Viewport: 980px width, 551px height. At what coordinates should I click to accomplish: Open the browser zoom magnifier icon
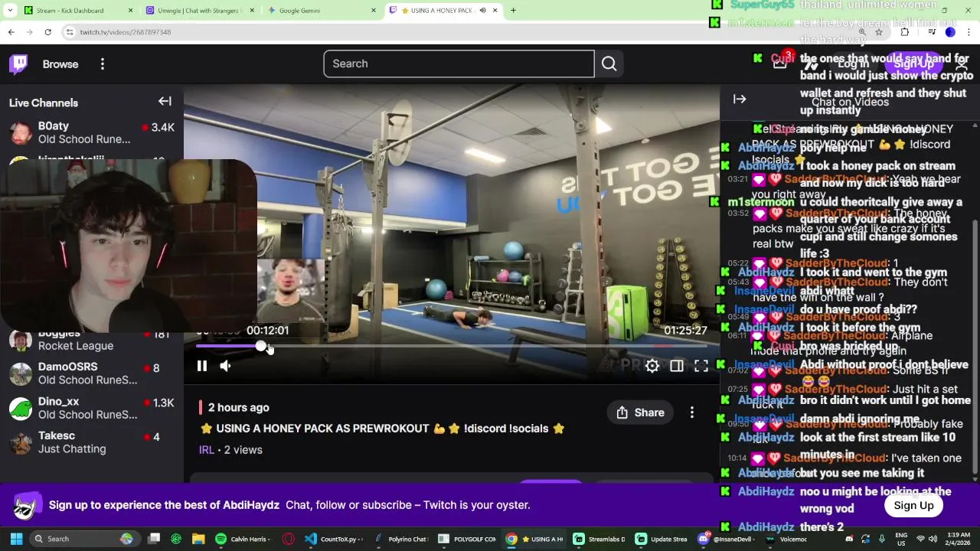pos(863,32)
